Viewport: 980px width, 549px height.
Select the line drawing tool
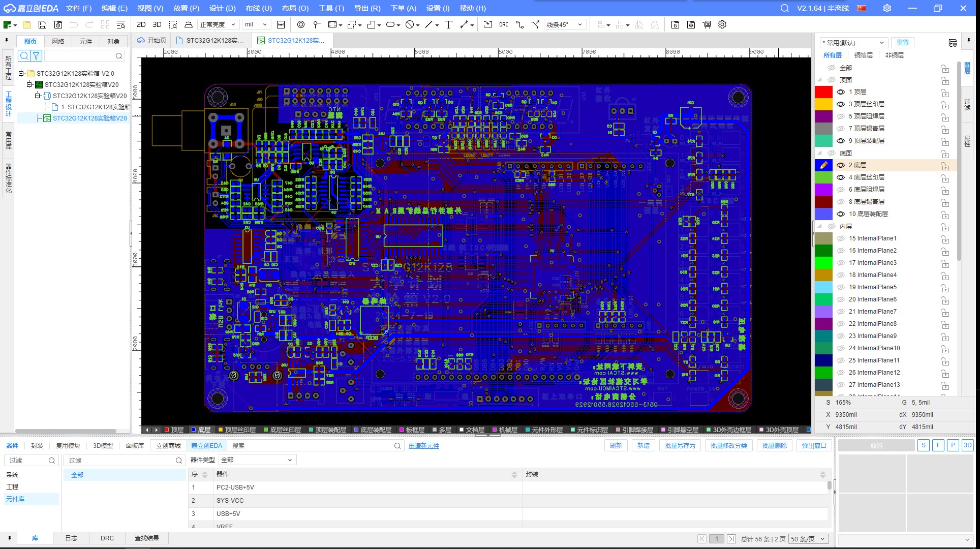point(429,24)
